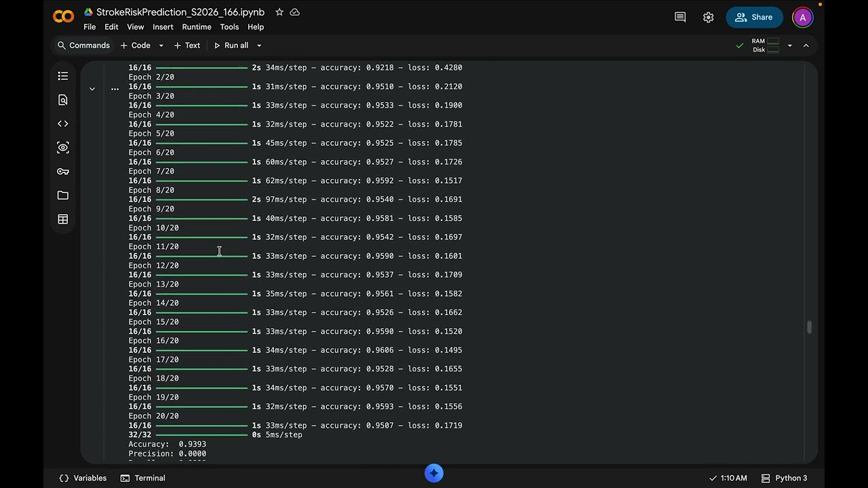This screenshot has height=488, width=868.
Task: Add a new Text cell
Action: [x=187, y=45]
